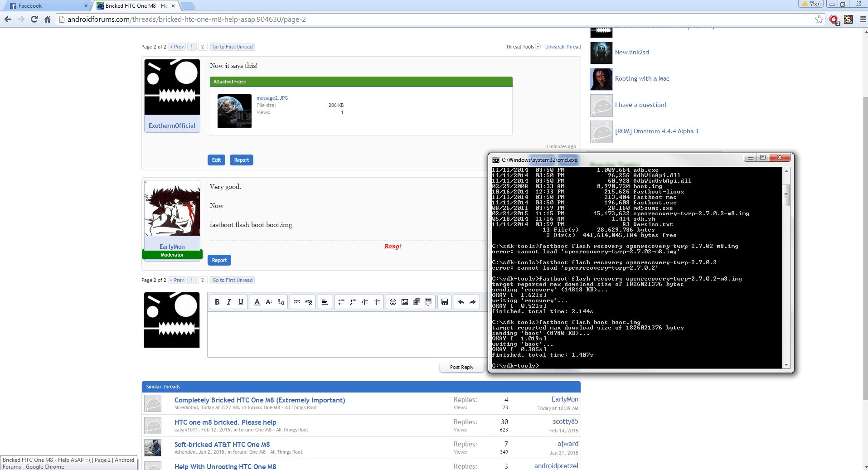Toggle bold formatting in reply editor
The width and height of the screenshot is (868, 470).
coord(217,302)
